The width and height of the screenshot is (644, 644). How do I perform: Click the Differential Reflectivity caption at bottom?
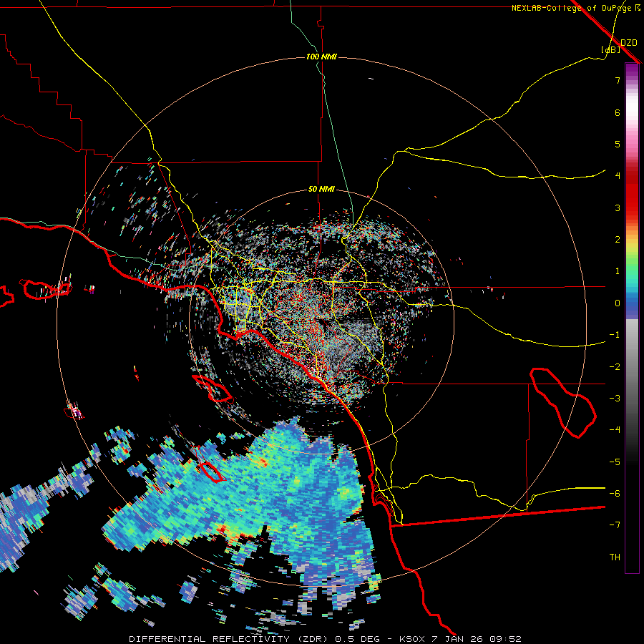(325, 639)
